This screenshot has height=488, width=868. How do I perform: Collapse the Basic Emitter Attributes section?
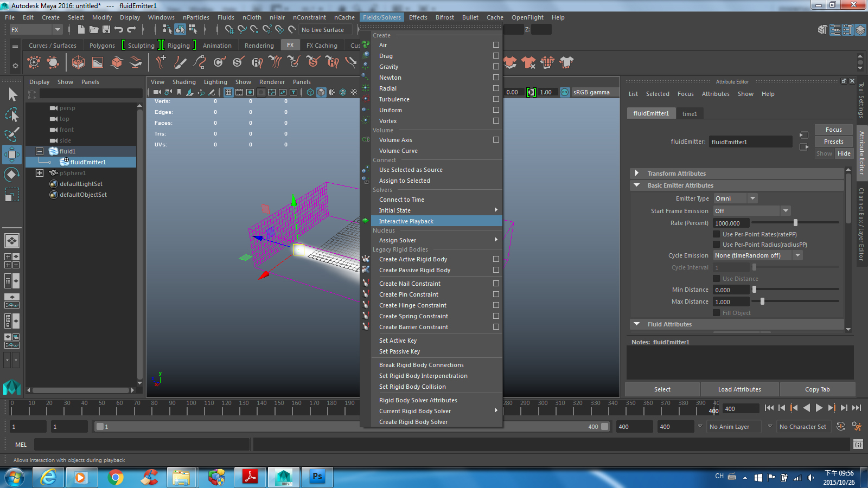click(x=636, y=185)
